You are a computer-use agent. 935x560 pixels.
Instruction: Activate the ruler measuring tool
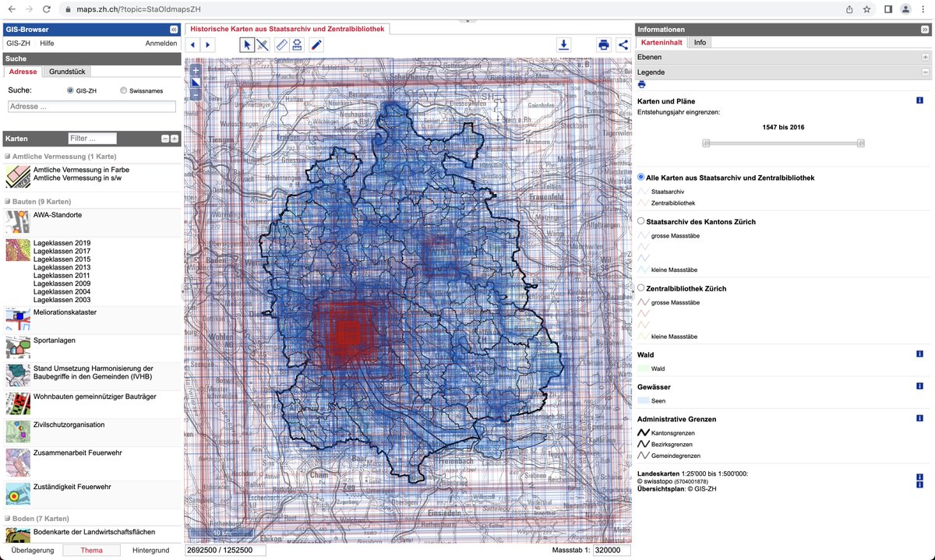coord(282,45)
